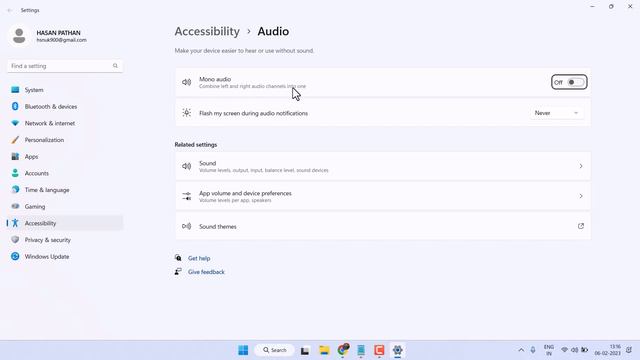Image resolution: width=640 pixels, height=360 pixels.
Task: Open Privacy & security settings
Action: point(65,240)
